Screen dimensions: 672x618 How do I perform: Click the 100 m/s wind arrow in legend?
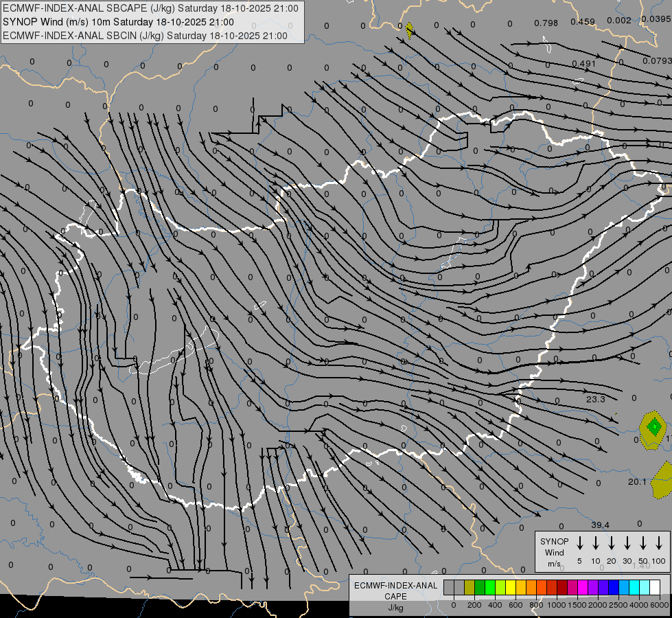click(x=659, y=543)
